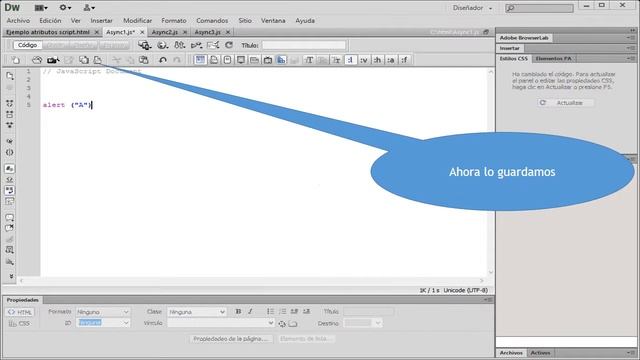Switch to Ejemplo atributos script.html tab
640x360 pixels.
tap(48, 32)
